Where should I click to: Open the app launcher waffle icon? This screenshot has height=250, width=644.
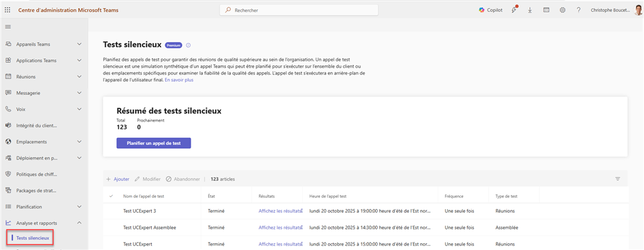[x=7, y=10]
